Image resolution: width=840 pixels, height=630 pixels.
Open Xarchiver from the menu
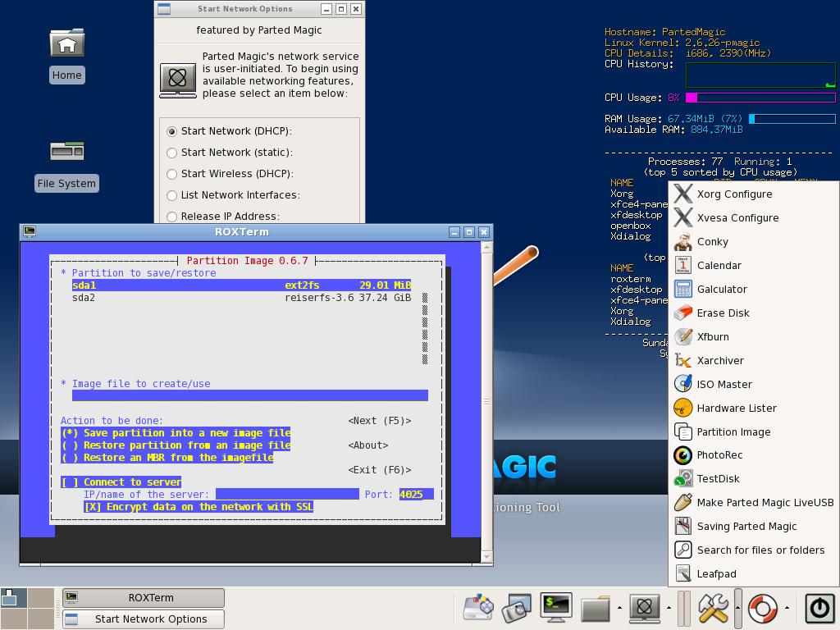click(753, 361)
